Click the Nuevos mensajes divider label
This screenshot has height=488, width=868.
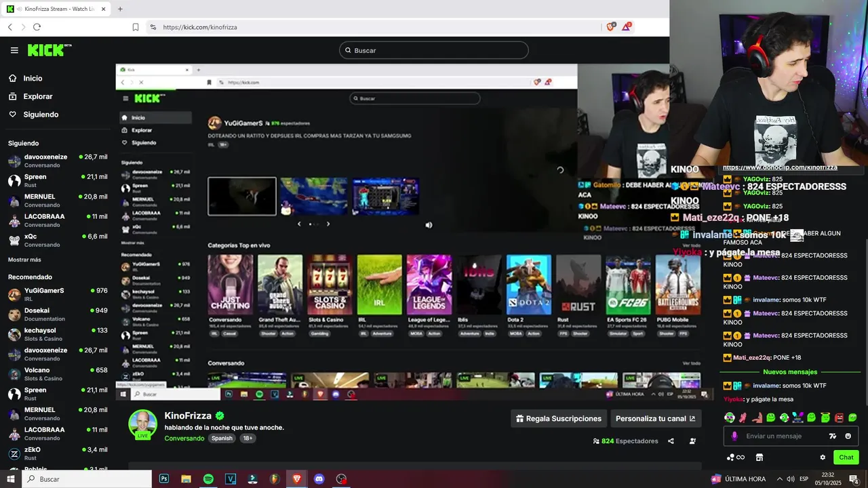click(x=790, y=372)
